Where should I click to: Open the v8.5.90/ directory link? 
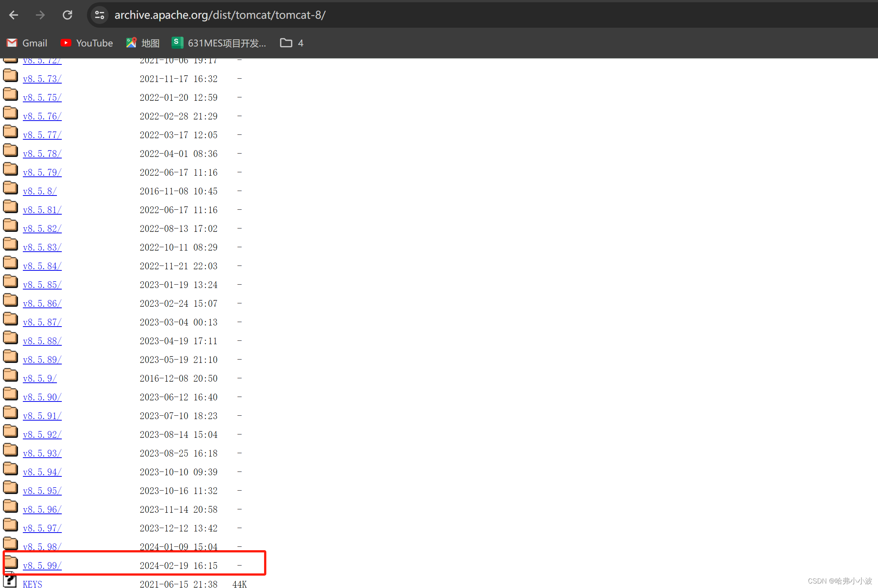point(42,397)
